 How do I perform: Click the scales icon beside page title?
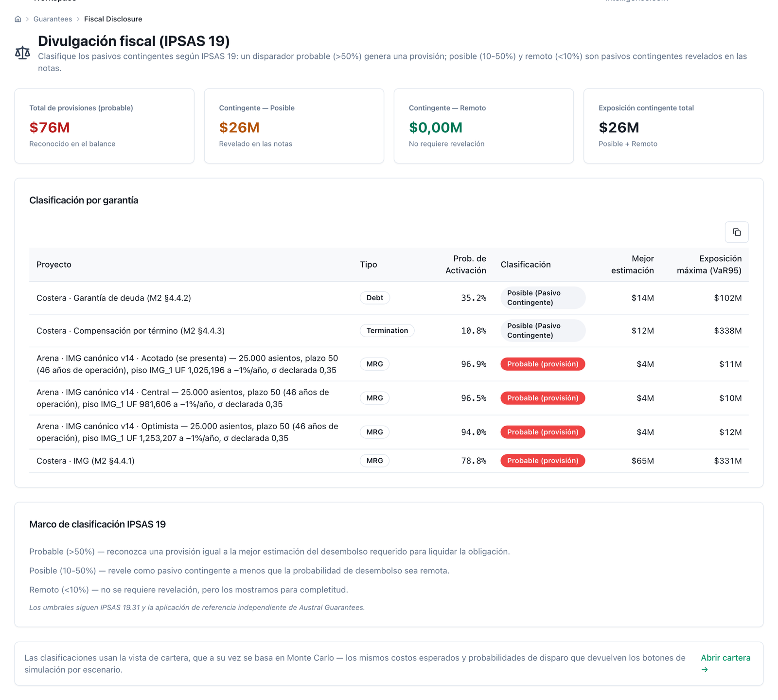pyautogui.click(x=22, y=53)
